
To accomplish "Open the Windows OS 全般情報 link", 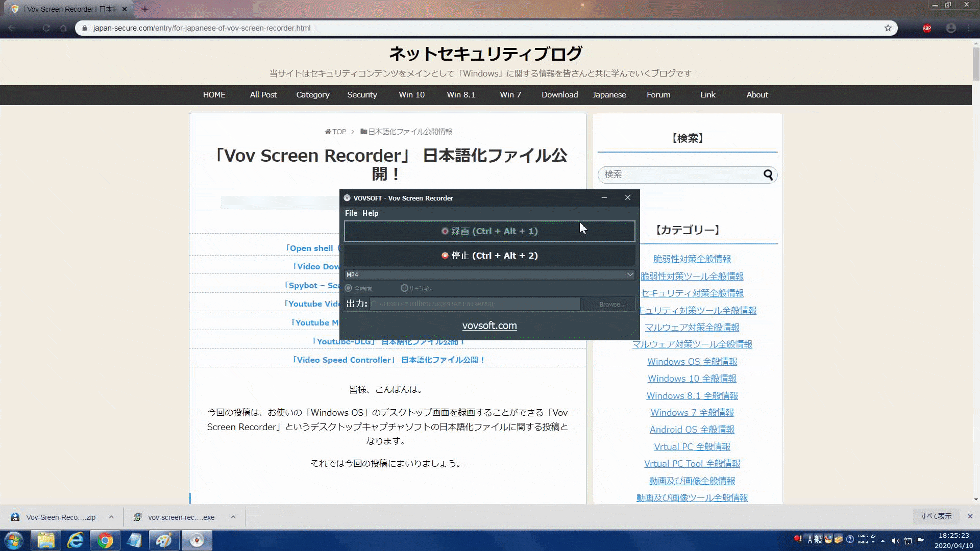I will [692, 362].
